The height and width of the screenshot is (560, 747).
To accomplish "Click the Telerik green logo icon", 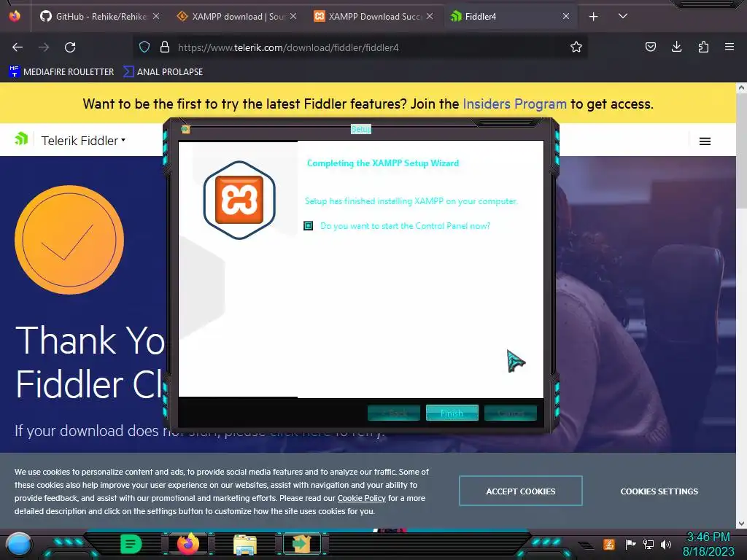I will [21, 139].
